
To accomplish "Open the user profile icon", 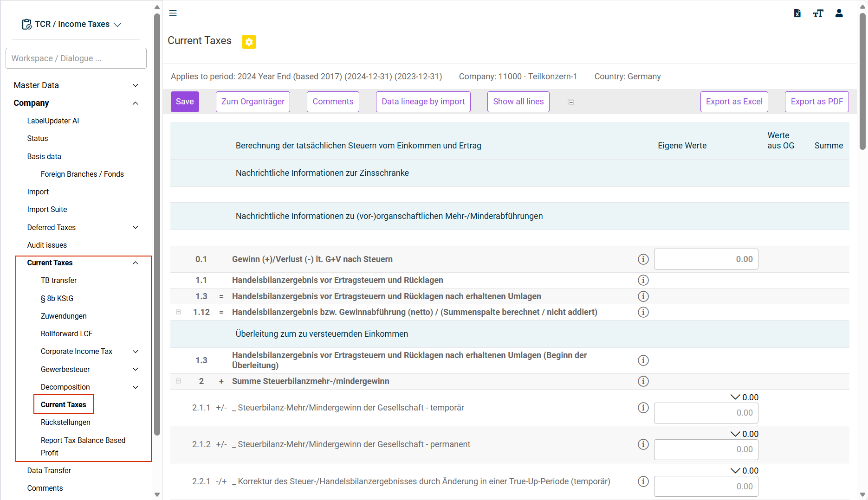I will (839, 13).
